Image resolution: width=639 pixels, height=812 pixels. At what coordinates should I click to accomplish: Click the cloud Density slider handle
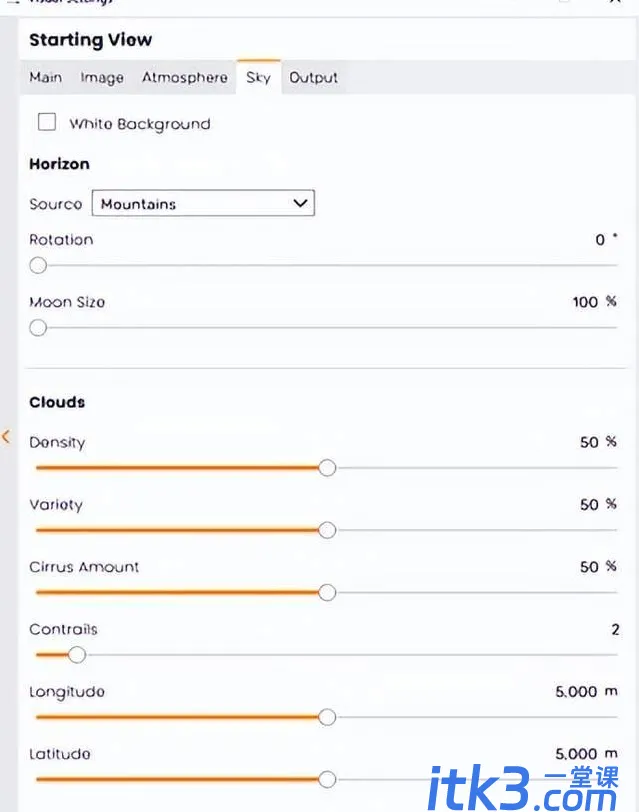[327, 468]
